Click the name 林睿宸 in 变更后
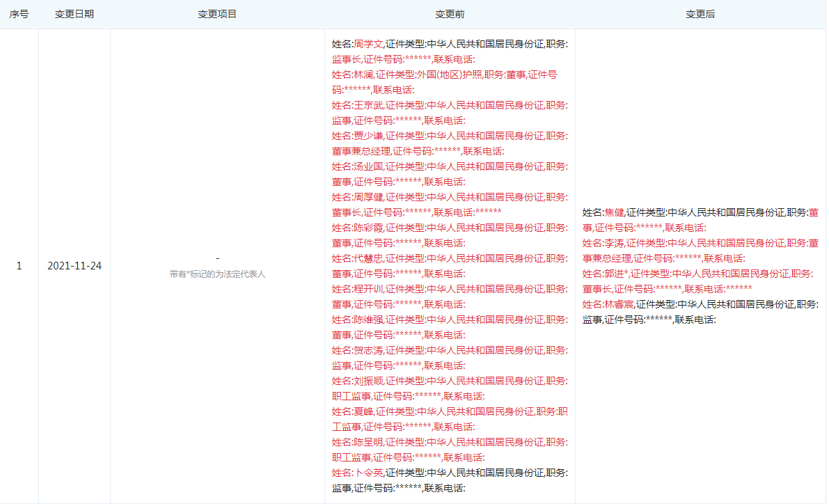The width and height of the screenshot is (829, 504). tap(619, 305)
